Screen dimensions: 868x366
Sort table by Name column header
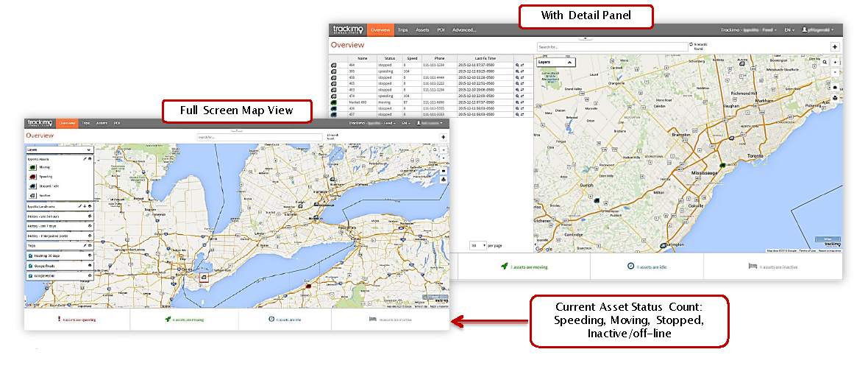[363, 58]
